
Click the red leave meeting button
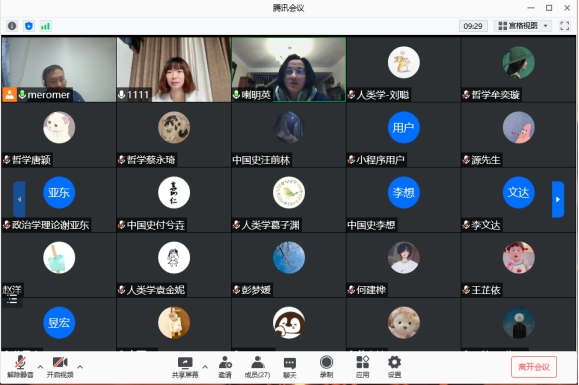point(534,367)
